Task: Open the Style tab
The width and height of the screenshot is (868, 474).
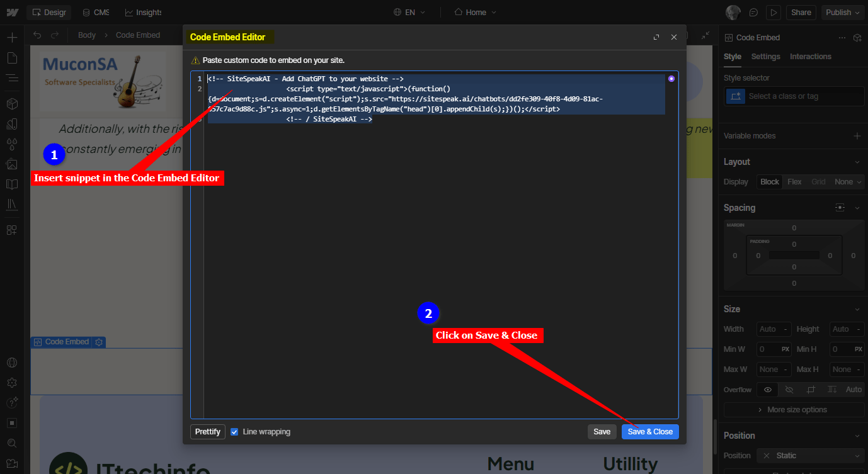Action: click(x=732, y=57)
